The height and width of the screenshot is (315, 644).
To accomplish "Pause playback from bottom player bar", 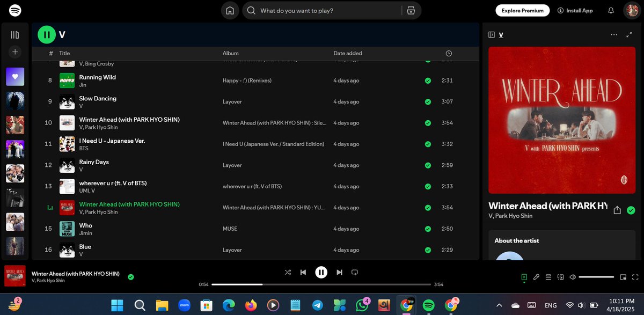I will point(321,272).
